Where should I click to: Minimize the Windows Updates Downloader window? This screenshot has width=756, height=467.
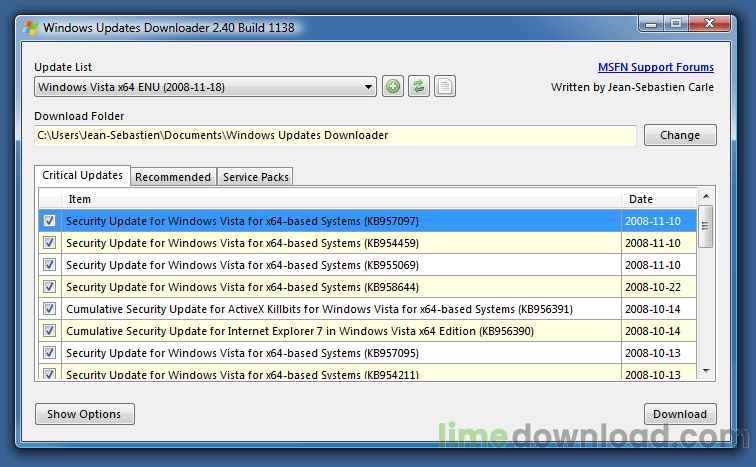(651, 24)
